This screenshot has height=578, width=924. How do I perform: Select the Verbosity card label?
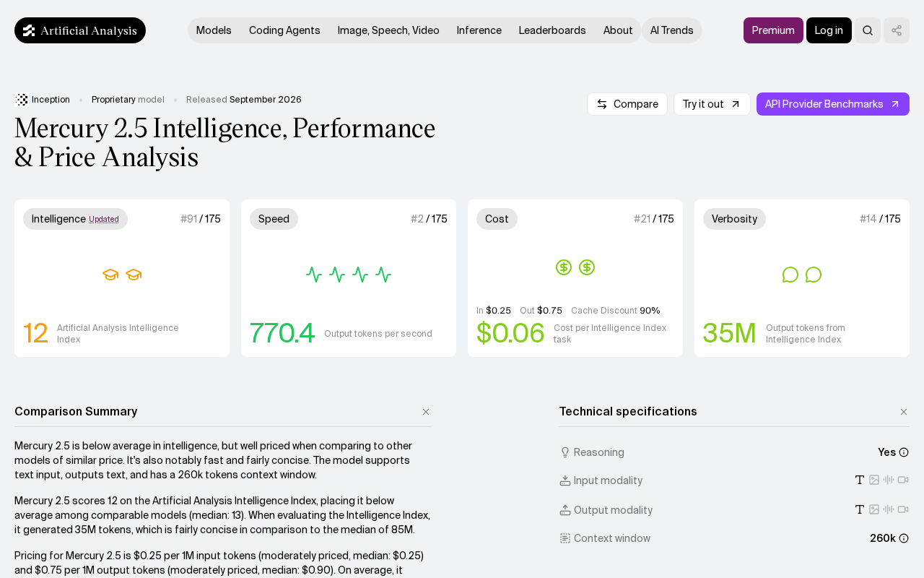click(x=734, y=219)
